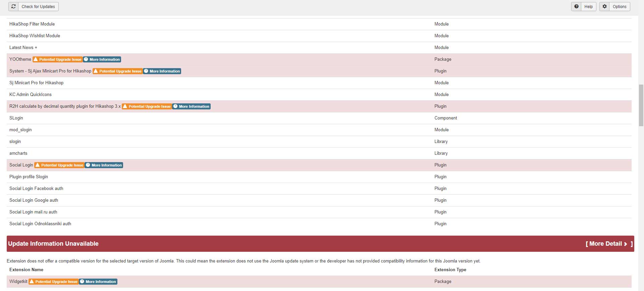The width and height of the screenshot is (644, 291).
Task: Click the Component type cell for SLogin
Action: pyautogui.click(x=445, y=118)
